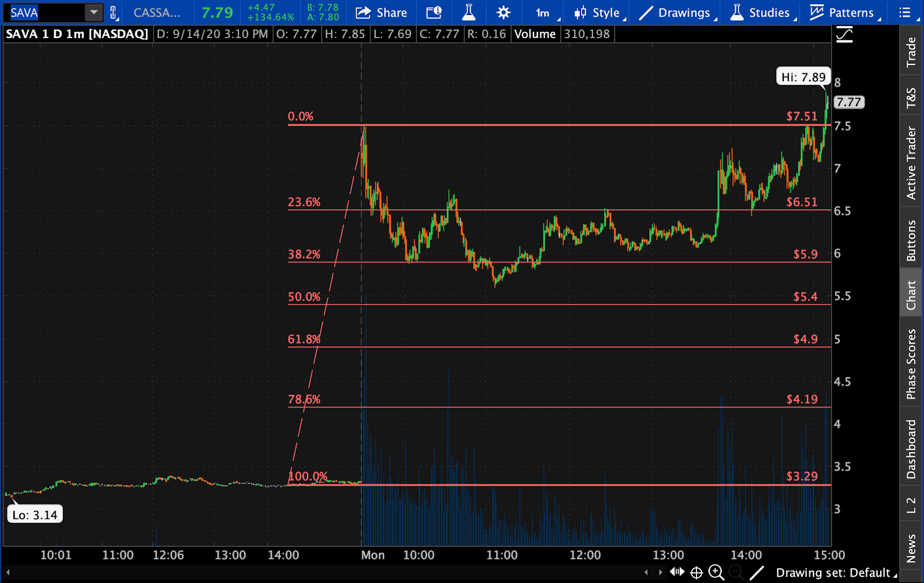Click the D: 9/14/20 3:10 PM date readout
Screen dimensions: 924x583
pyautogui.click(x=213, y=34)
